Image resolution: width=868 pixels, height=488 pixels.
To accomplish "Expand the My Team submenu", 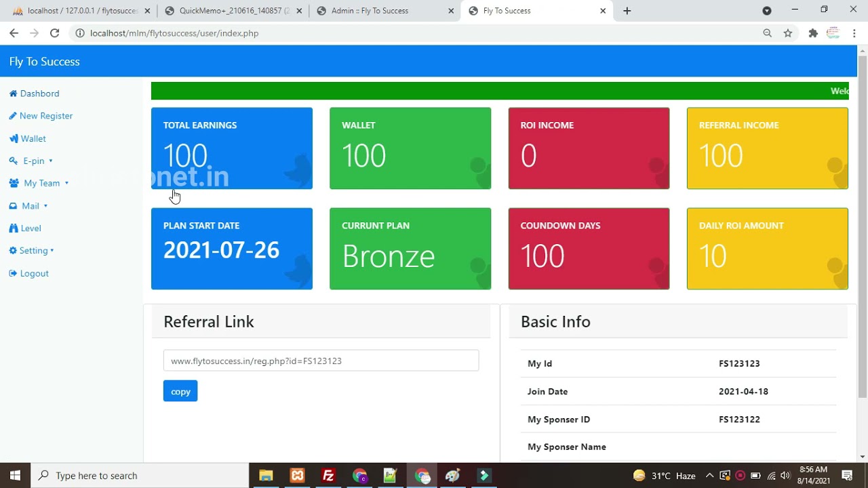I will pos(66,183).
